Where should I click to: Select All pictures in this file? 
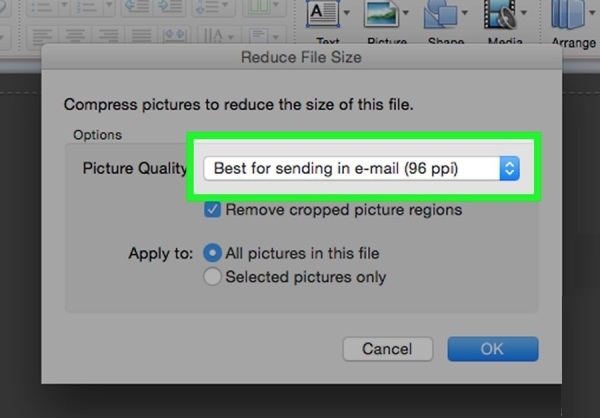click(212, 253)
